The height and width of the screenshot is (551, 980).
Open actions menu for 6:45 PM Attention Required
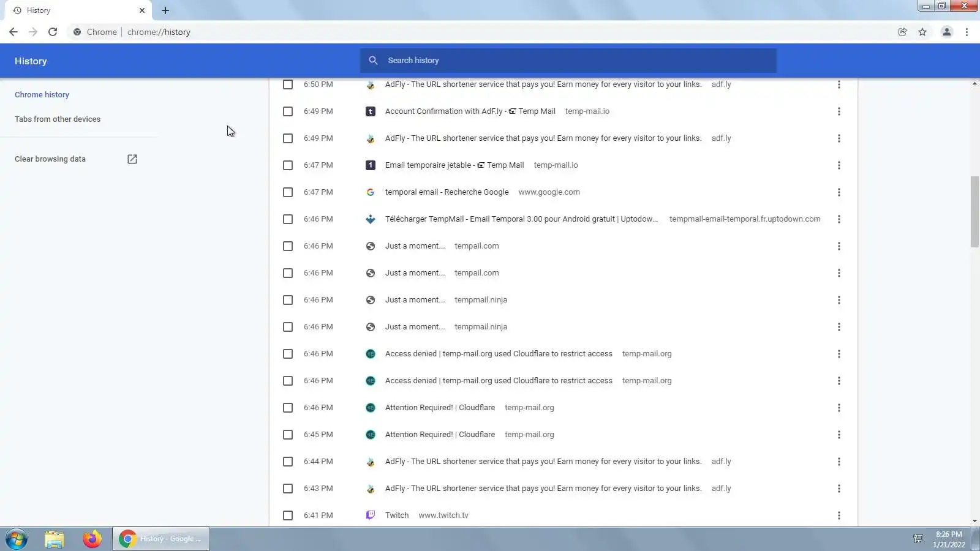839,435
